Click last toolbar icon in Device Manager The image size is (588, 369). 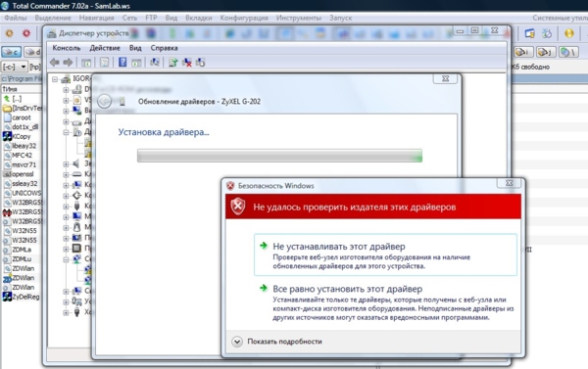point(200,63)
